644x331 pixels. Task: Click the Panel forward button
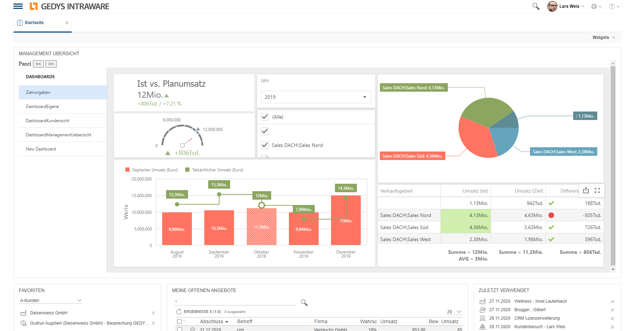click(51, 64)
